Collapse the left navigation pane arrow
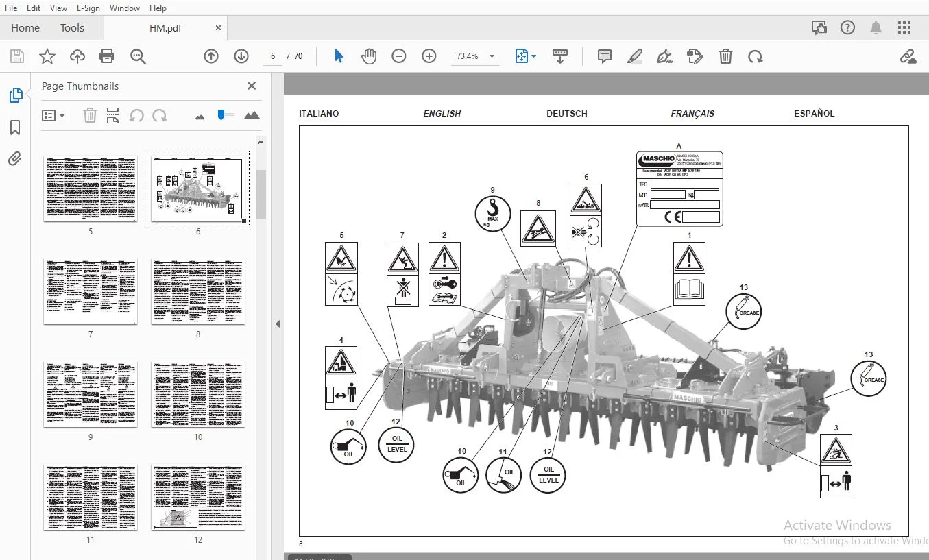 tap(278, 324)
